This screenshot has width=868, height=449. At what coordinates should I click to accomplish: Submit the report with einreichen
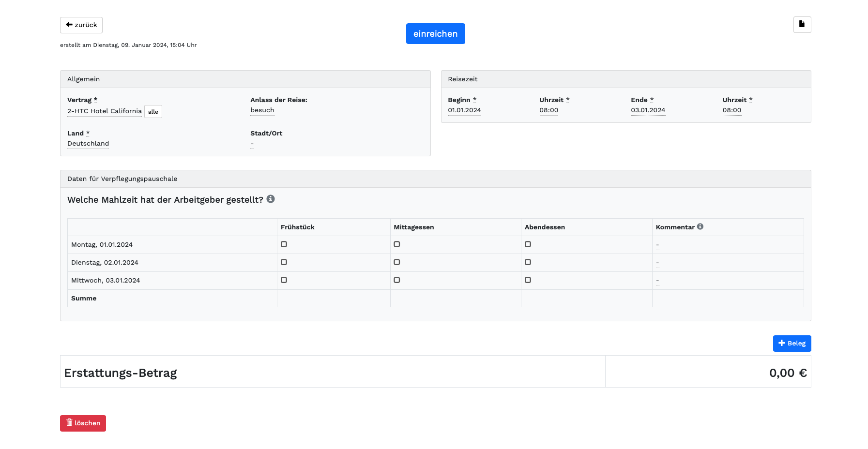tap(435, 34)
